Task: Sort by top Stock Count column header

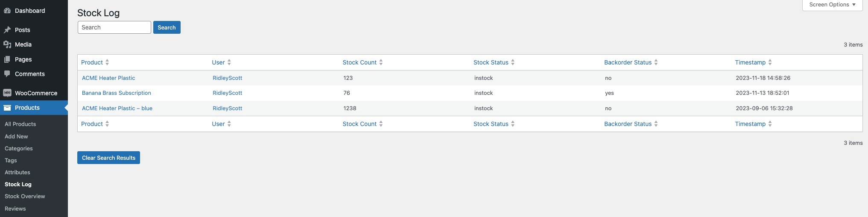Action: (359, 62)
